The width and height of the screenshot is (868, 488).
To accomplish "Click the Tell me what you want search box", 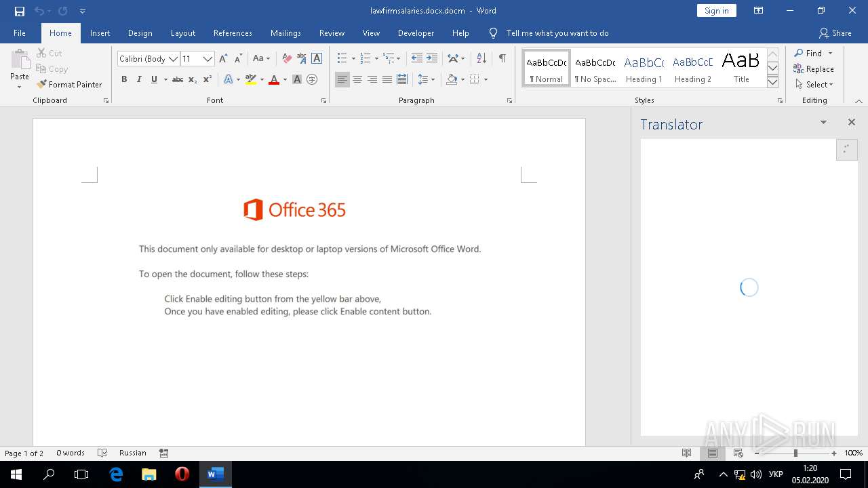I will 557,33.
